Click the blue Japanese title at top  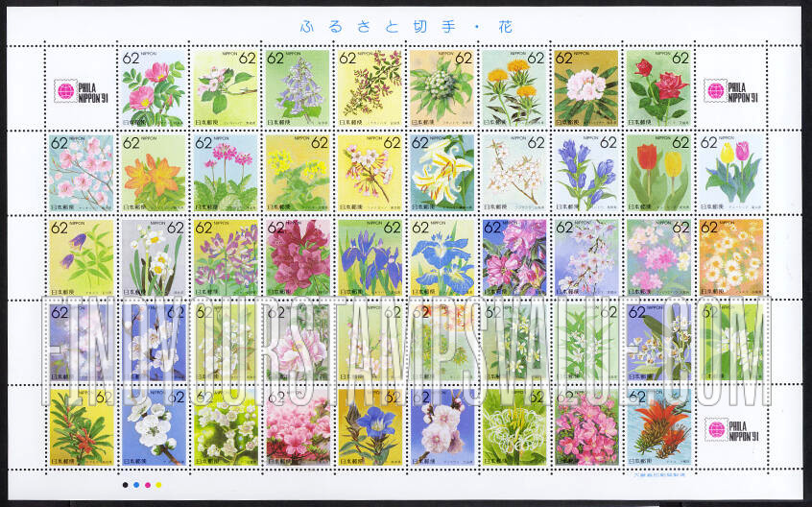pyautogui.click(x=405, y=26)
